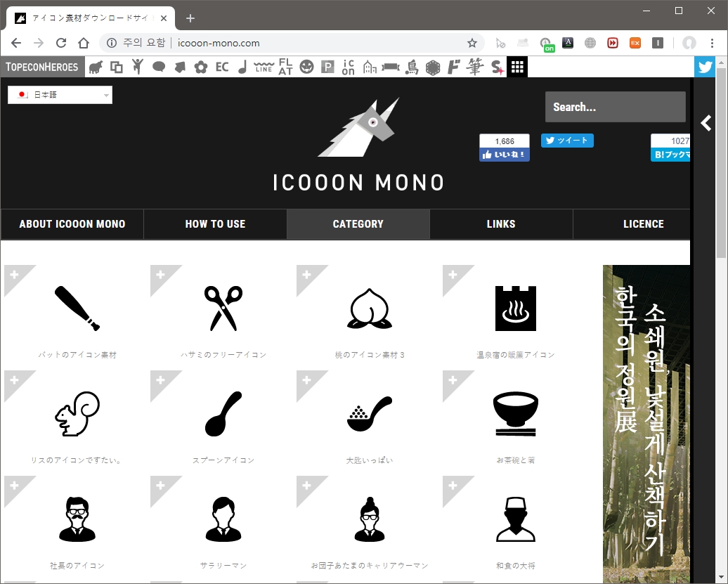Open the baseball bat icon thumbnail
The image size is (728, 584).
(77, 309)
